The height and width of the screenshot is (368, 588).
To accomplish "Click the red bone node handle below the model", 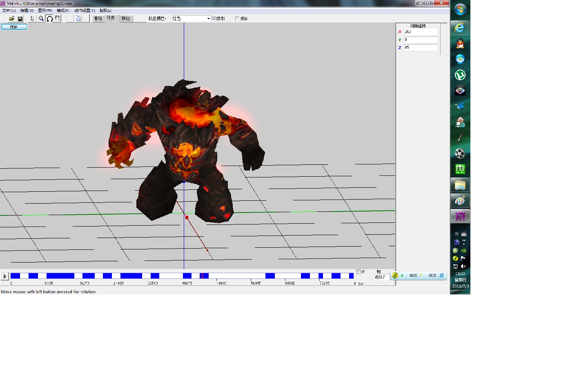I will tap(187, 218).
